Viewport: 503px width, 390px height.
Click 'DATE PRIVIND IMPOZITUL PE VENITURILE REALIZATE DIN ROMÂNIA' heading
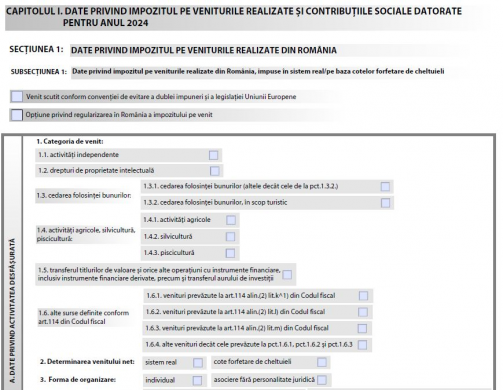[204, 50]
